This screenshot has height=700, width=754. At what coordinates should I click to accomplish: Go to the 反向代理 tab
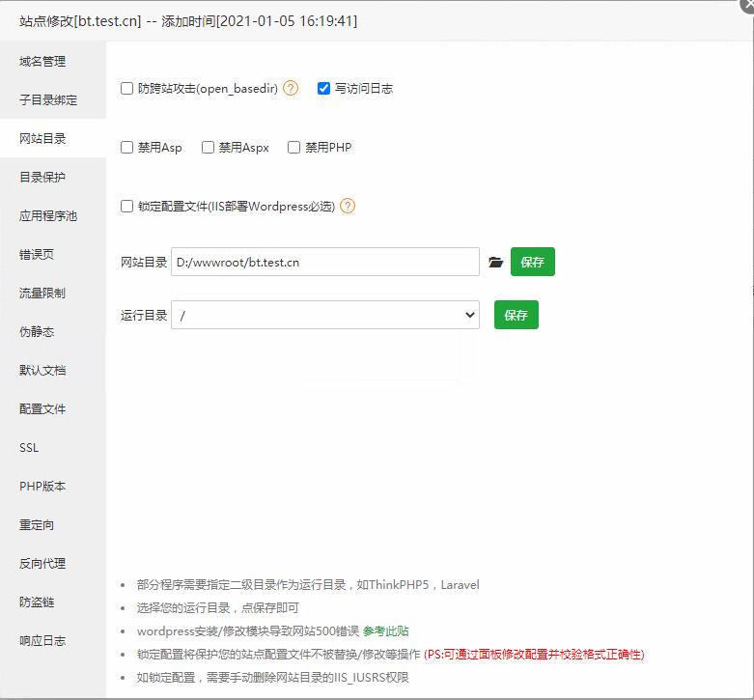click(x=53, y=564)
